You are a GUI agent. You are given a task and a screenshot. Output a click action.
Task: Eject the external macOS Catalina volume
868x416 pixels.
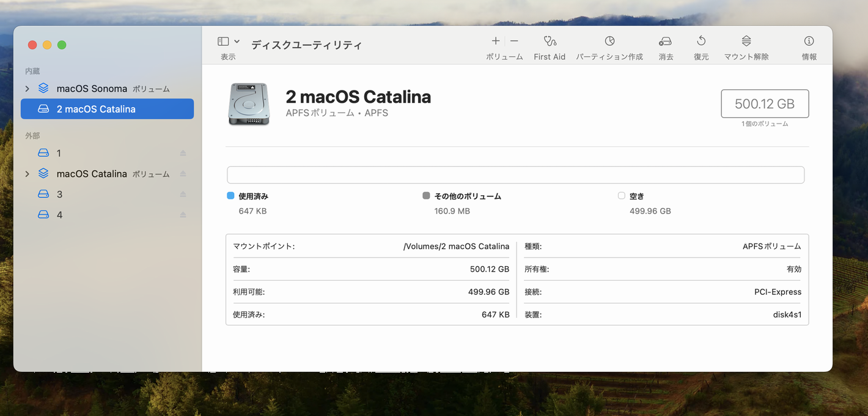[x=183, y=174]
